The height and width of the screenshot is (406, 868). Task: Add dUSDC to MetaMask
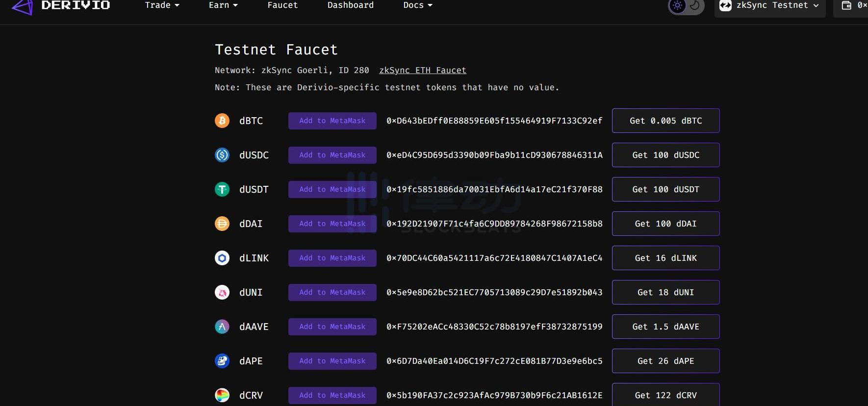[x=332, y=155]
